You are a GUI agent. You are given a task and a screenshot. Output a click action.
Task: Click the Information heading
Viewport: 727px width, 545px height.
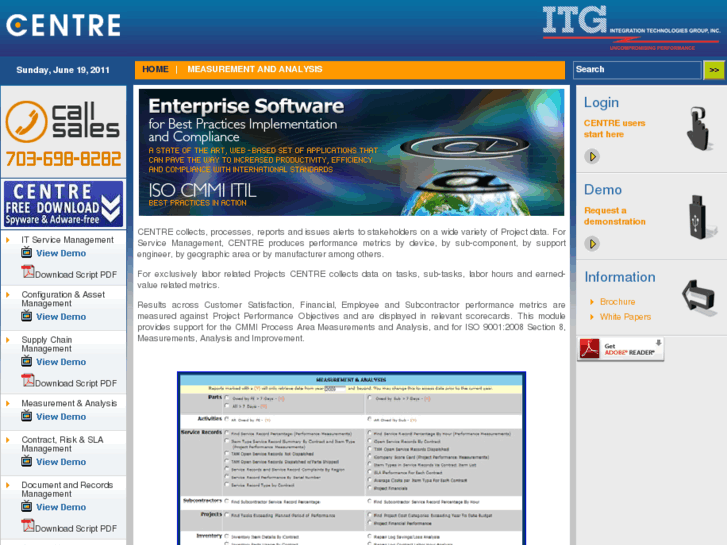(620, 277)
